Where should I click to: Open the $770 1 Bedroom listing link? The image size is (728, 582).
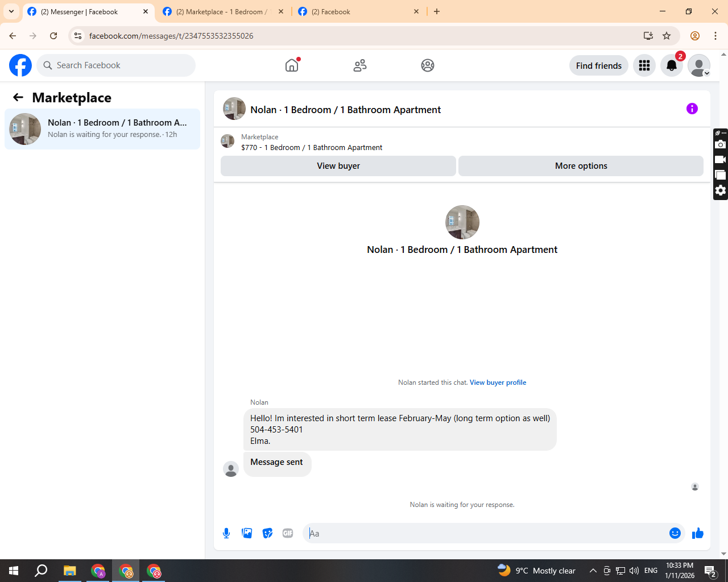pos(312,147)
